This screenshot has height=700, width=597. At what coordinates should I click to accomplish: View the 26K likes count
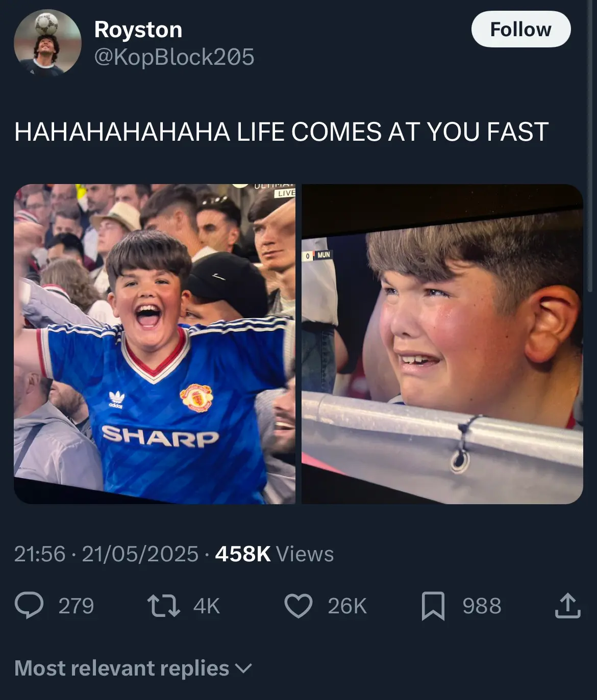(x=347, y=606)
